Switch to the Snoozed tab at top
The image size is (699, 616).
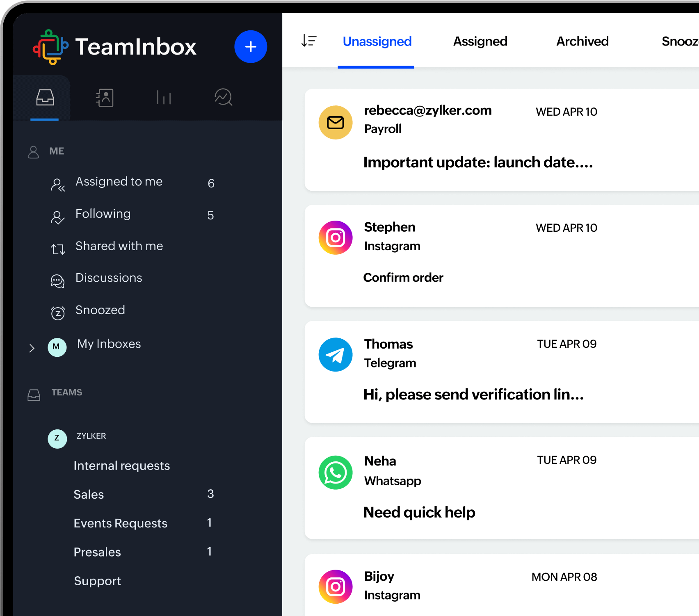pos(680,41)
